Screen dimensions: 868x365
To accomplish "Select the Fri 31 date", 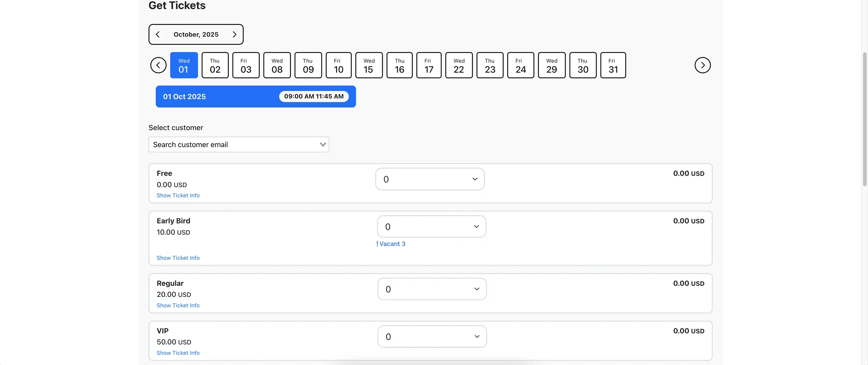I will pyautogui.click(x=613, y=65).
